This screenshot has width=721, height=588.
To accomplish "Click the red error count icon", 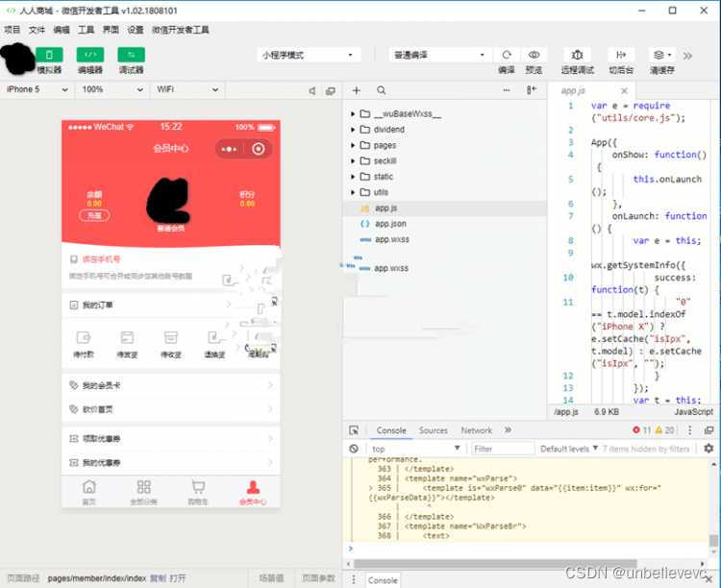I will (x=636, y=429).
